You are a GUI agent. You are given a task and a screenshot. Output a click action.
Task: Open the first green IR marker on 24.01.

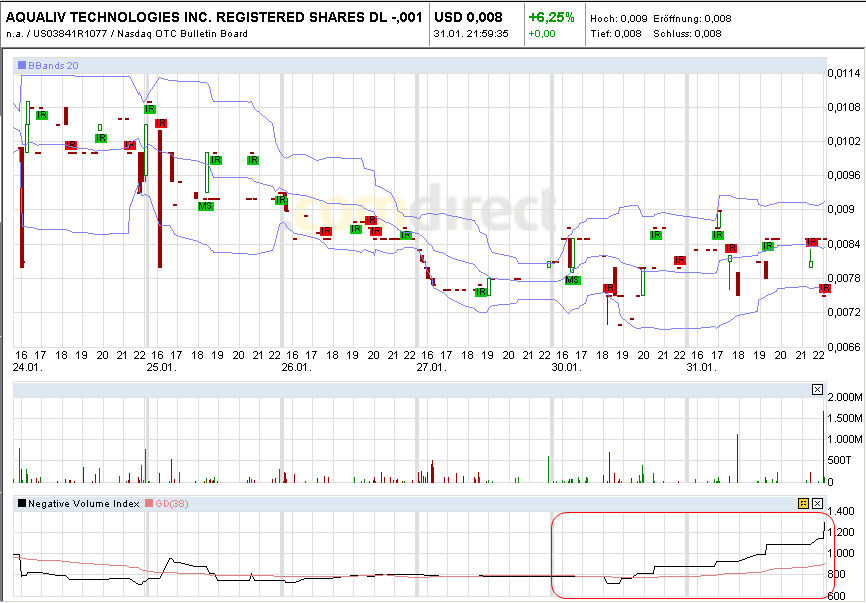tap(42, 115)
